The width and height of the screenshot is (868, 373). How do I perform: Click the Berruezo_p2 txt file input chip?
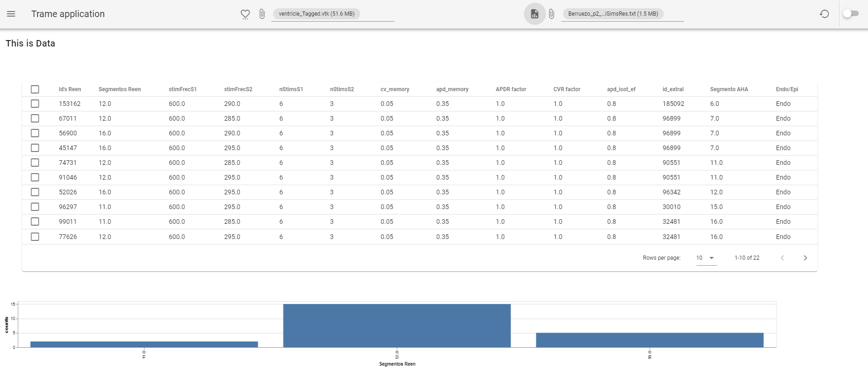[x=613, y=14]
